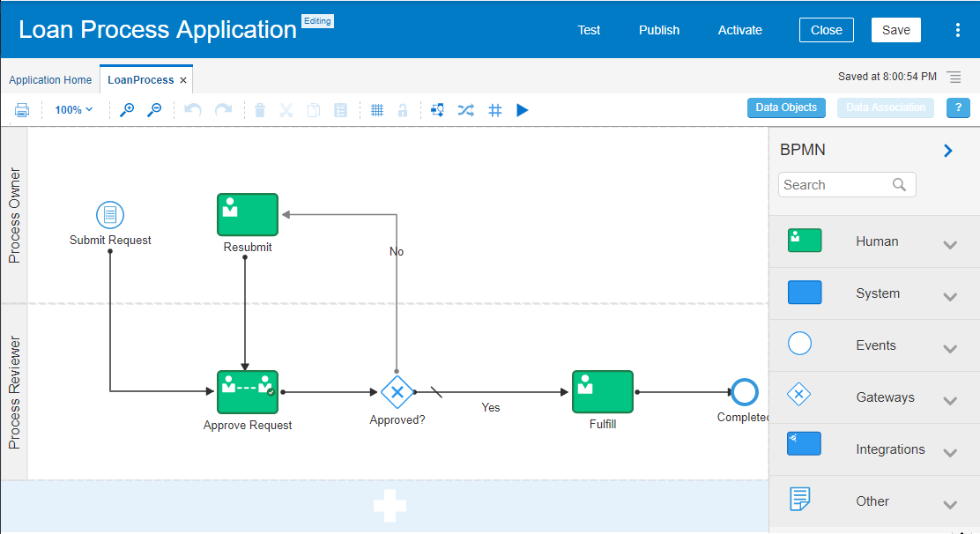
Task: Click the search magnifier in the BPMN palette
Action: click(x=899, y=185)
